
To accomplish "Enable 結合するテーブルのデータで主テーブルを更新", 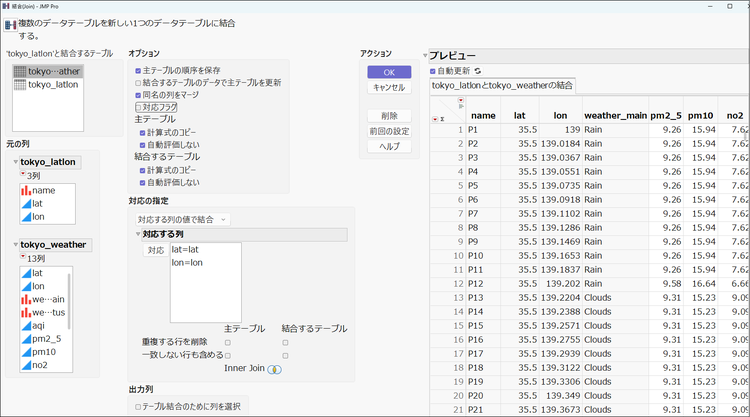I will click(x=138, y=83).
